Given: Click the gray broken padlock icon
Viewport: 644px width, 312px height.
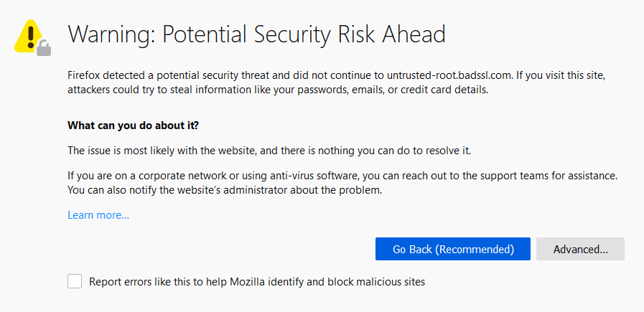Looking at the screenshot, I should pyautogui.click(x=44, y=47).
